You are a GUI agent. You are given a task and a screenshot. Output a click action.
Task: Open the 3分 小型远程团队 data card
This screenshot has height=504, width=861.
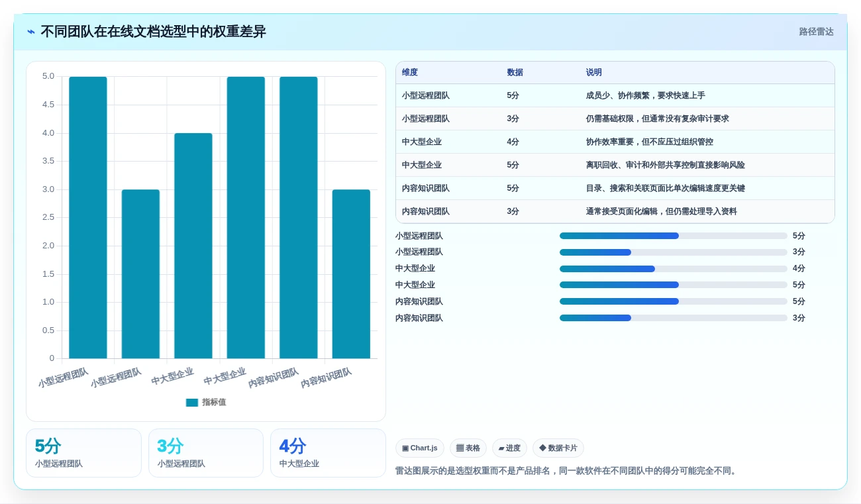(206, 453)
